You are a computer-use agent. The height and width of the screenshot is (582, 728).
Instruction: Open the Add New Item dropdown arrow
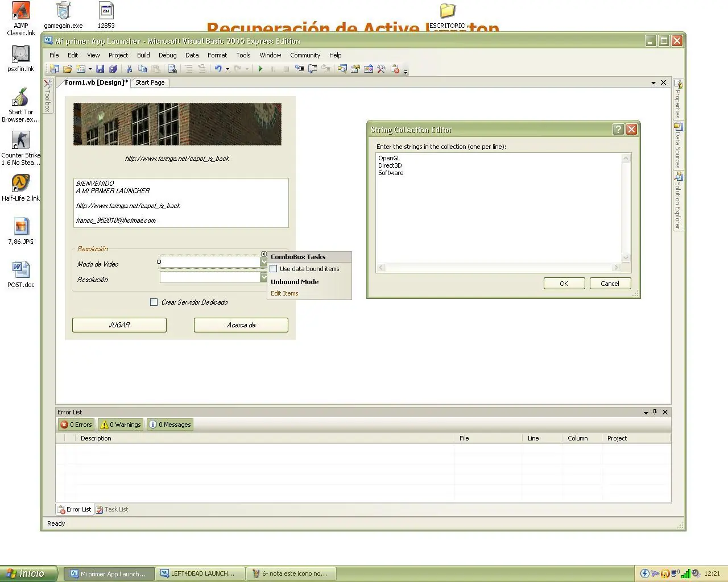(x=90, y=69)
